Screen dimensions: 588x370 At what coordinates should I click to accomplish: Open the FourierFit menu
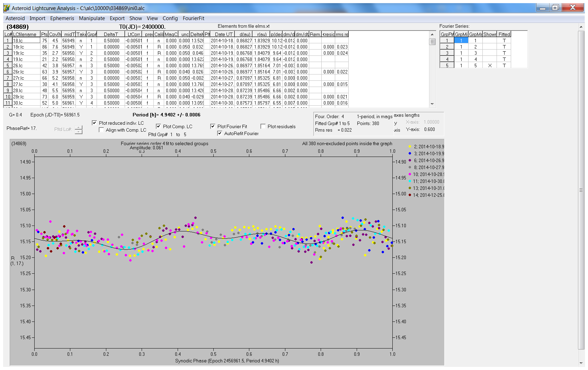[x=194, y=18]
